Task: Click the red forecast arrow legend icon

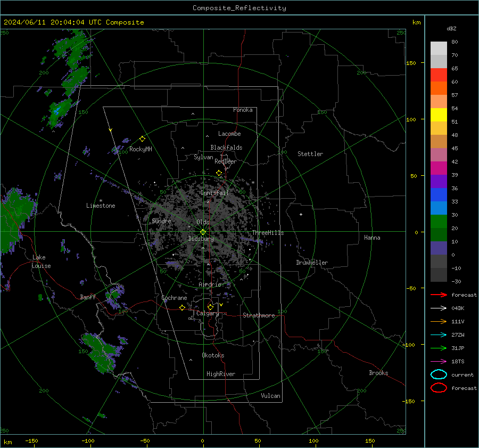Action: [x=439, y=295]
